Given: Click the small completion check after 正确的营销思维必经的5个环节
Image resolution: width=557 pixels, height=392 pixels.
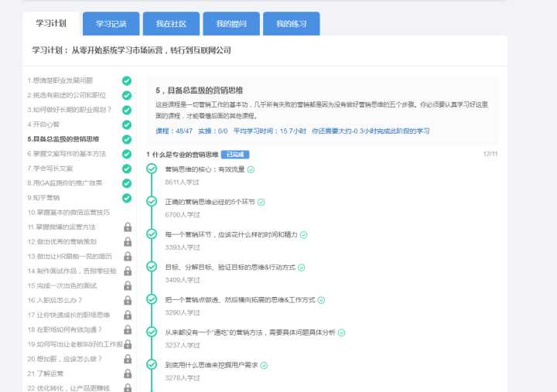Looking at the screenshot, I should point(261,202).
